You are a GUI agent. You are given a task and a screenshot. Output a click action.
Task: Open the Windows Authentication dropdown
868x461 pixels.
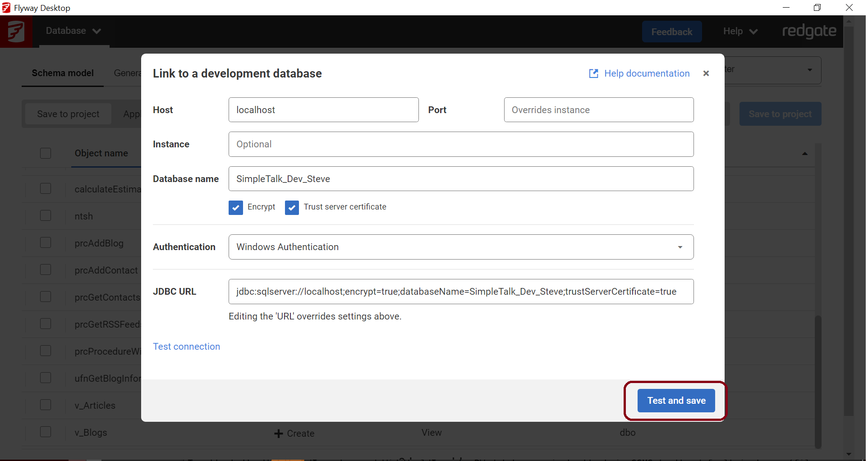(x=460, y=247)
